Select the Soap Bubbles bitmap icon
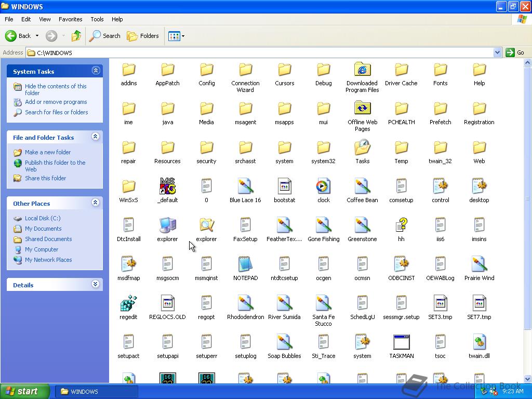The height and width of the screenshot is (399, 532). [284, 342]
